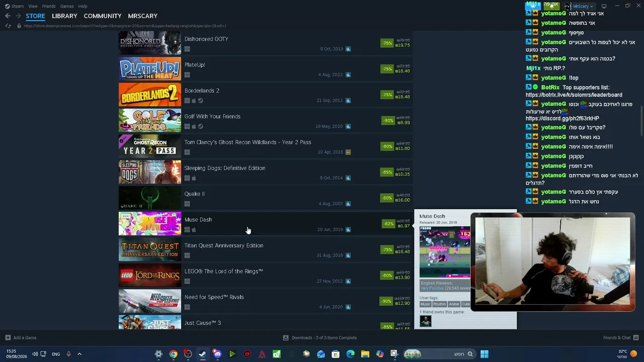The image size is (644, 362).
Task: Click the SteamOS icon under Golf With Your Friends
Action: pyautogui.click(x=200, y=126)
